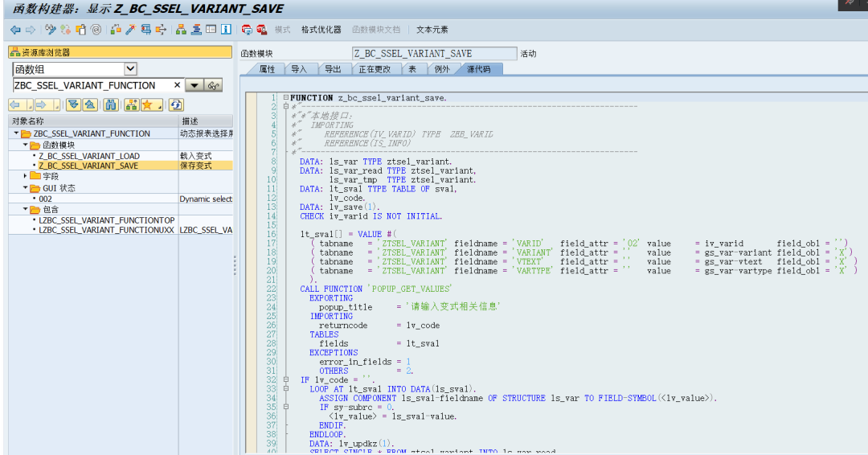The height and width of the screenshot is (455, 868).
Task: Toggle full screen layout icon
Action: [211, 30]
